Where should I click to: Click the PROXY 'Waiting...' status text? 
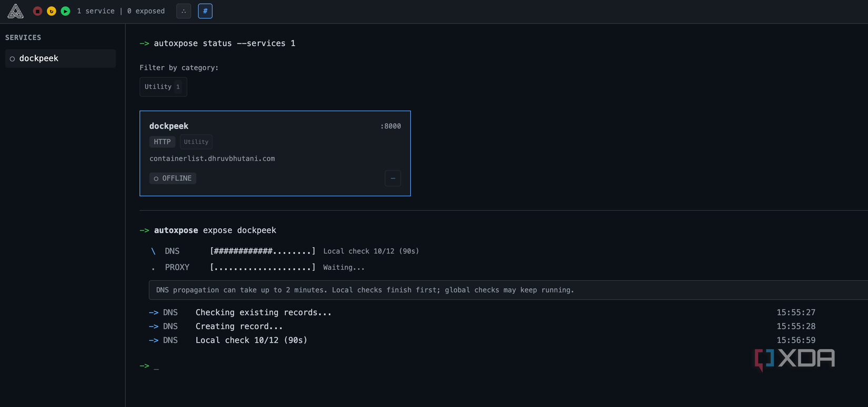(x=344, y=267)
